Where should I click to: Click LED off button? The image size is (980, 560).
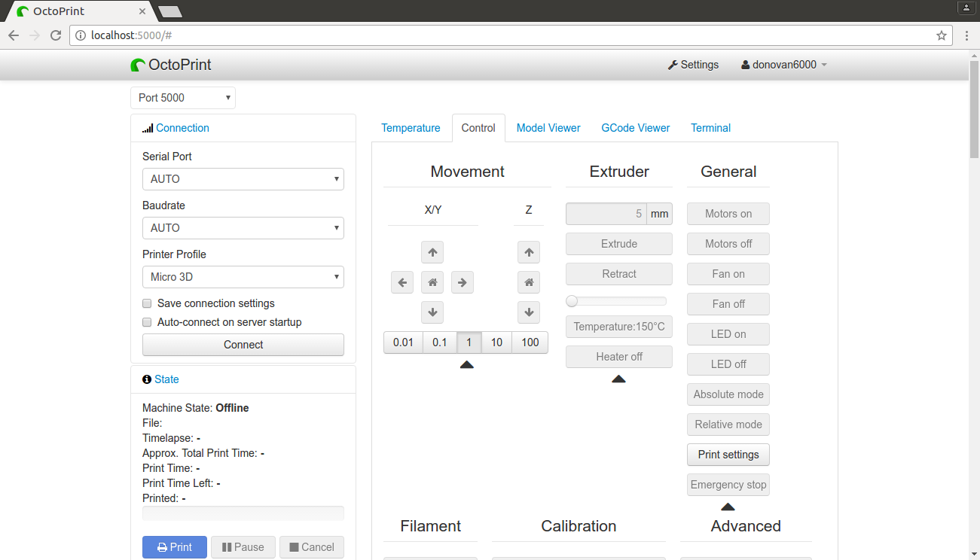728,364
